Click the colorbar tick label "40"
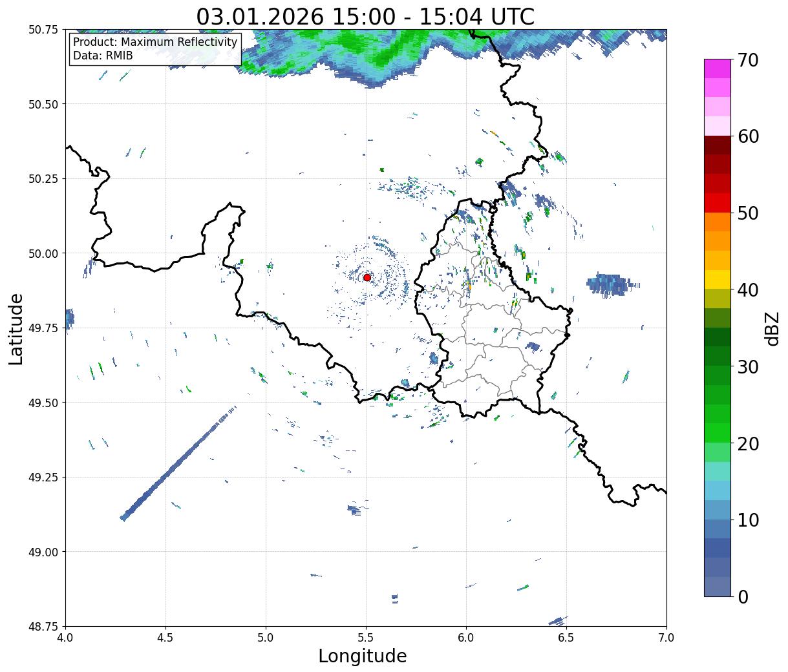788x672 pixels. [x=748, y=289]
